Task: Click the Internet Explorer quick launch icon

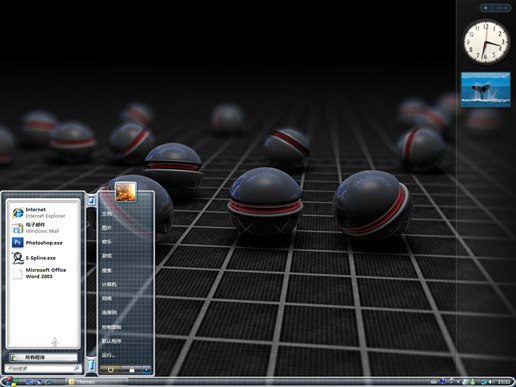Action: coord(48,382)
